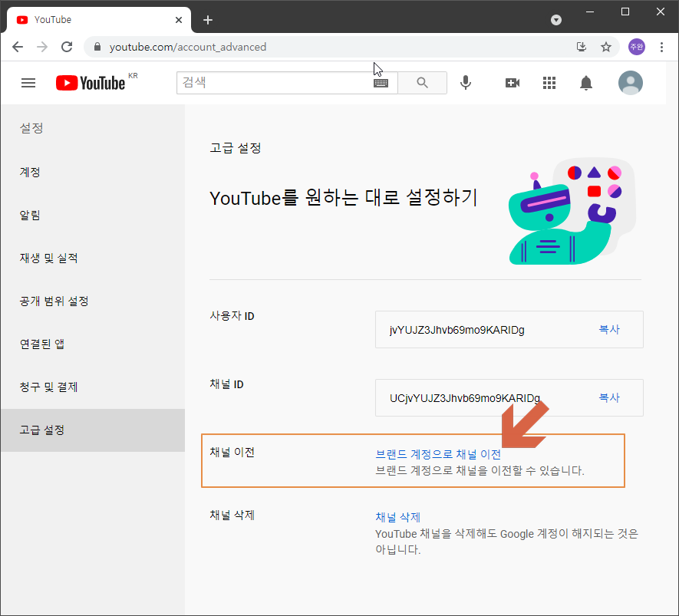The image size is (679, 616).
Task: Go back with the browser back arrow
Action: [18, 47]
